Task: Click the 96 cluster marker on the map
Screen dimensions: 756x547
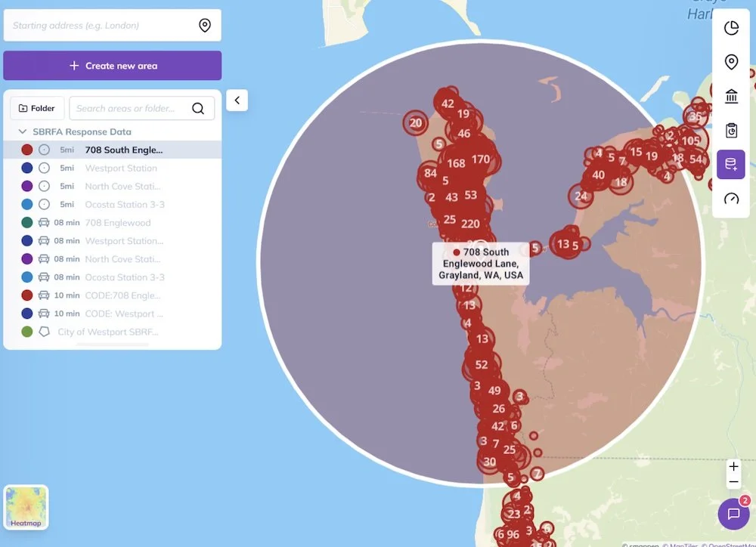Action: (513, 534)
